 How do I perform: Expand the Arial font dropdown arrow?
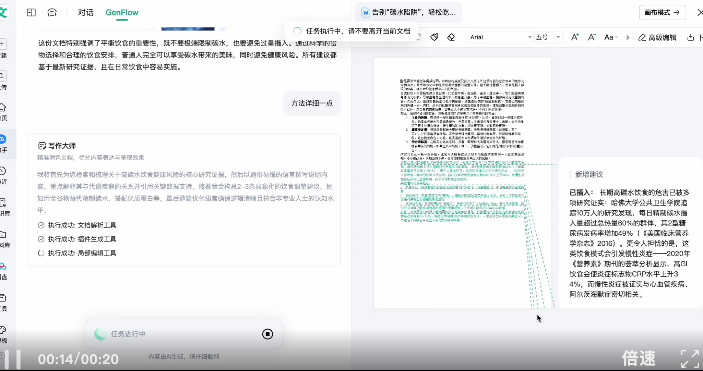tap(529, 37)
